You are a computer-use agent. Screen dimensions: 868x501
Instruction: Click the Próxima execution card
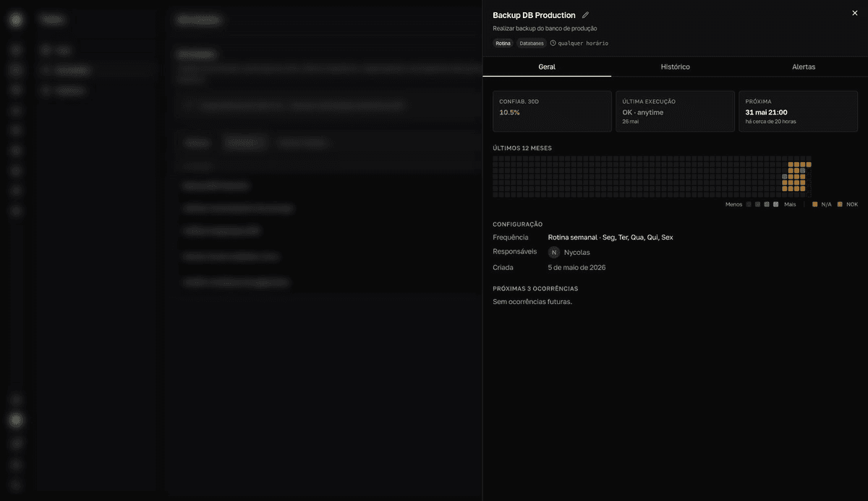point(798,111)
